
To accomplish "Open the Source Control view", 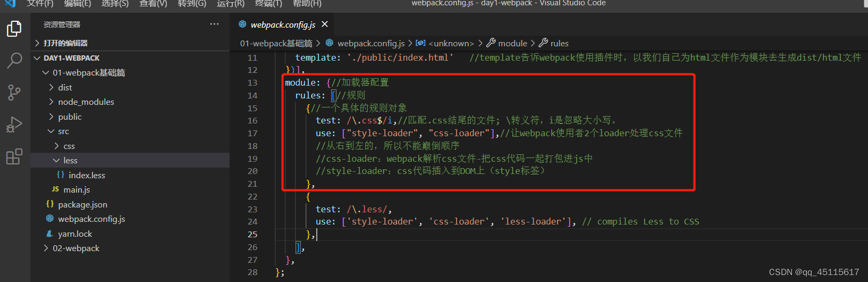I will pyautogui.click(x=14, y=93).
